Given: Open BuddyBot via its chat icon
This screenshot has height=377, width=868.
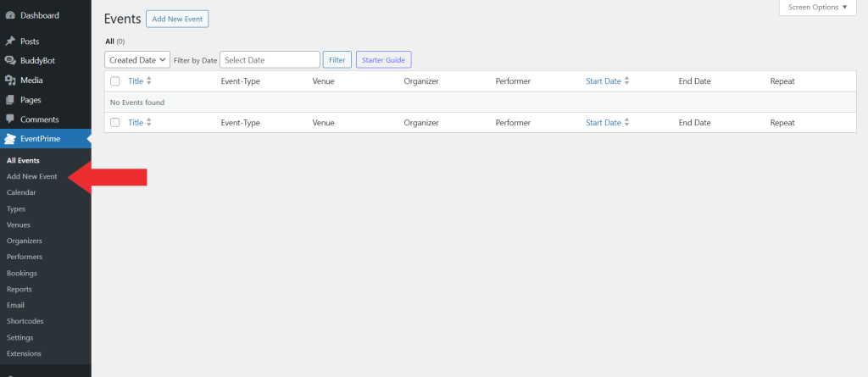Looking at the screenshot, I should tap(10, 61).
